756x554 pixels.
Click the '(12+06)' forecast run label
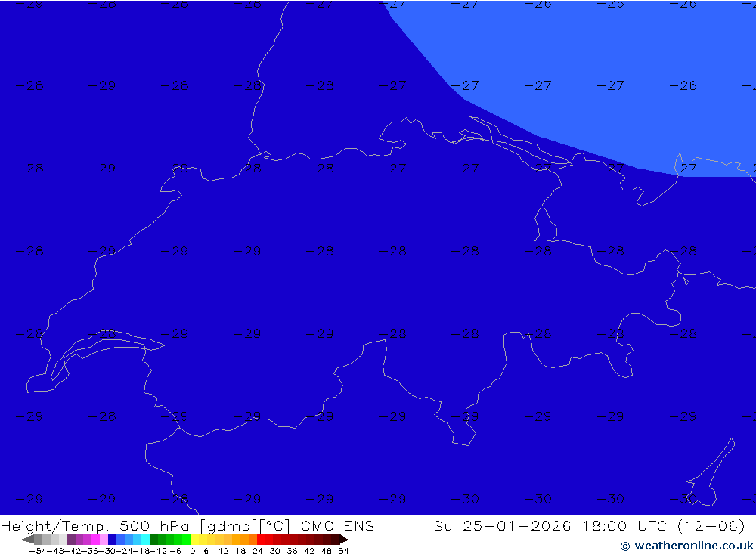[711, 525]
